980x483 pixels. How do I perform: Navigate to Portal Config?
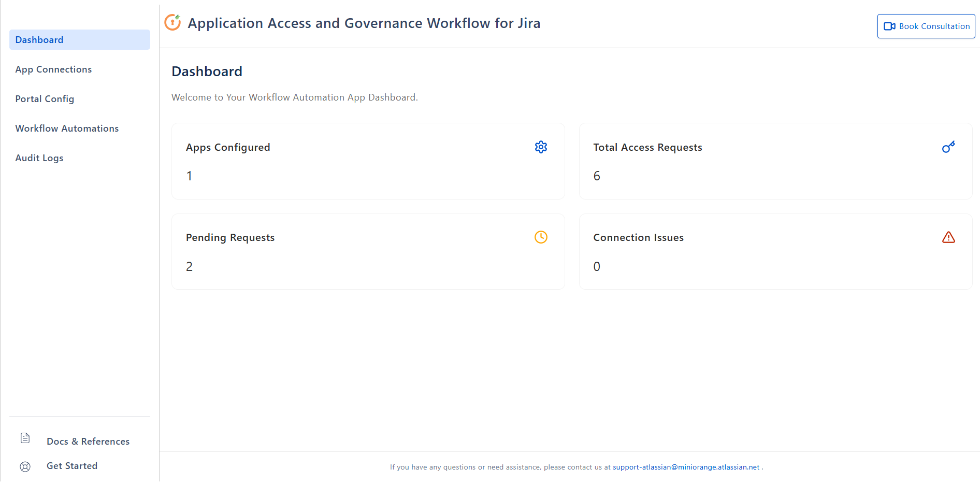pos(45,98)
